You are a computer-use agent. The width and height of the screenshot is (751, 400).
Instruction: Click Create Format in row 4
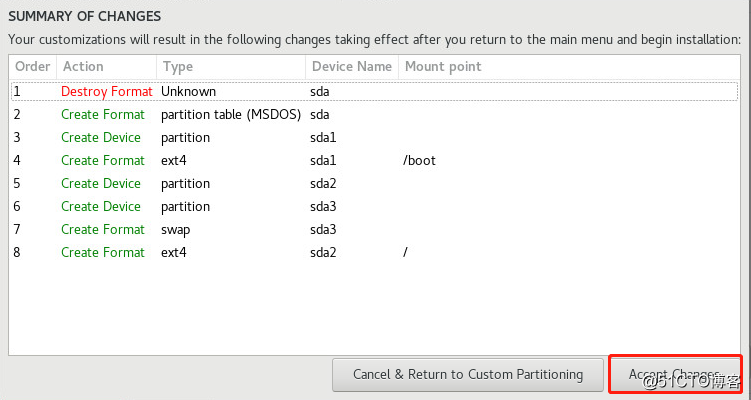pyautogui.click(x=102, y=160)
